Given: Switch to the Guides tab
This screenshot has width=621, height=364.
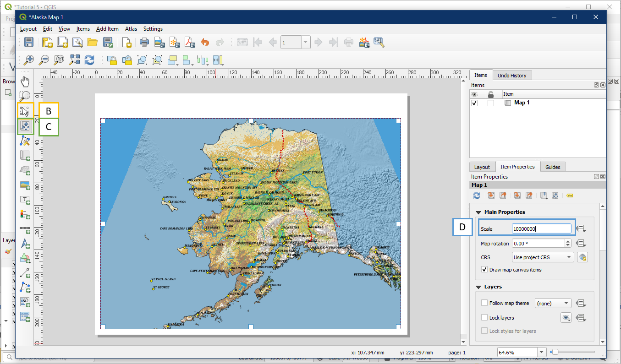Looking at the screenshot, I should [552, 167].
